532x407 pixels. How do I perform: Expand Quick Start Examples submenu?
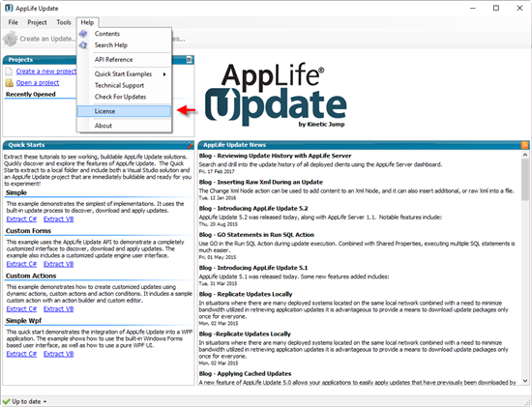click(124, 73)
